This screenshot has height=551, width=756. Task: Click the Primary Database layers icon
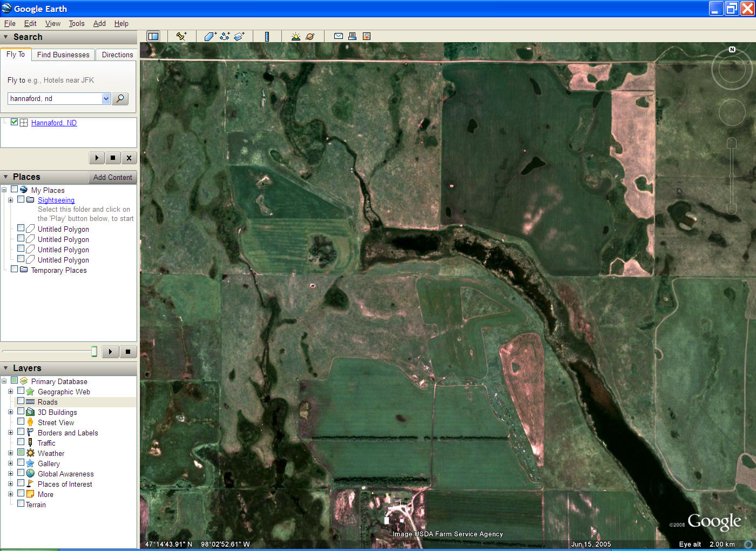(x=24, y=381)
